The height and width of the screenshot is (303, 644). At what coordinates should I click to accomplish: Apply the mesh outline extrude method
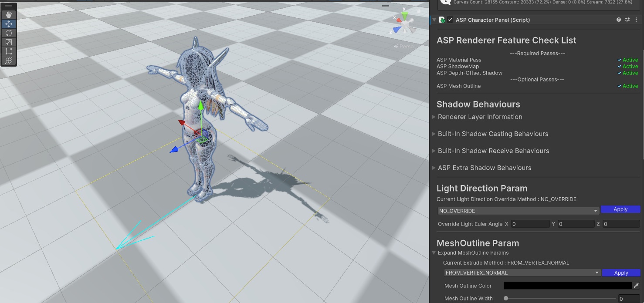621,273
